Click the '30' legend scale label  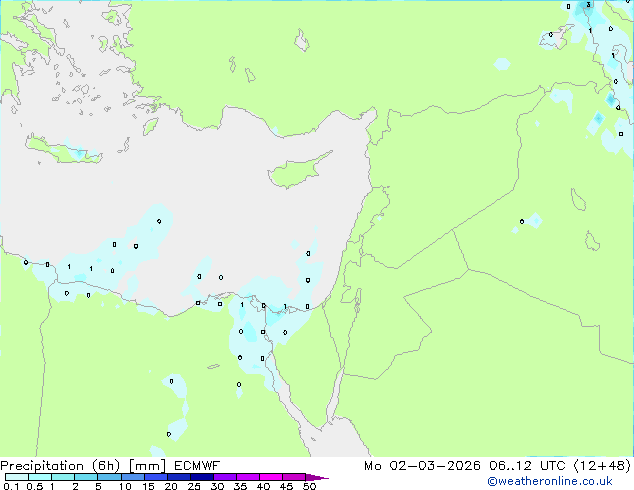click(x=217, y=486)
